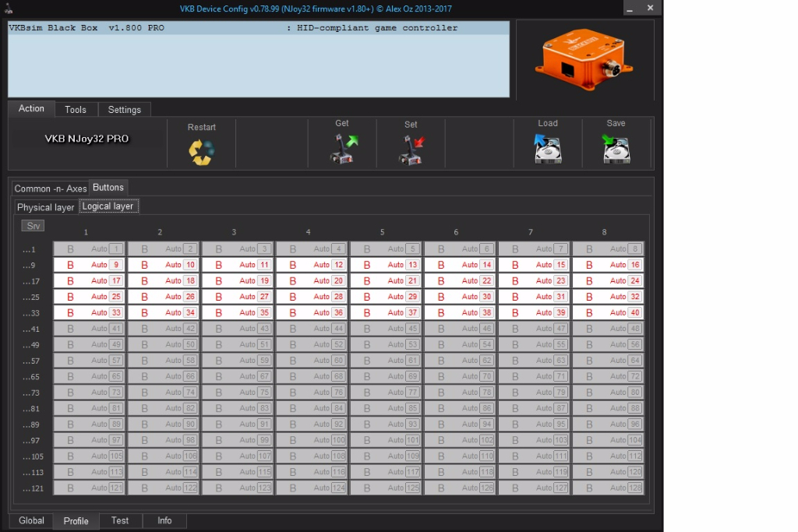Click the number box 12
Viewport: 798px width, 532px height.
(x=338, y=265)
